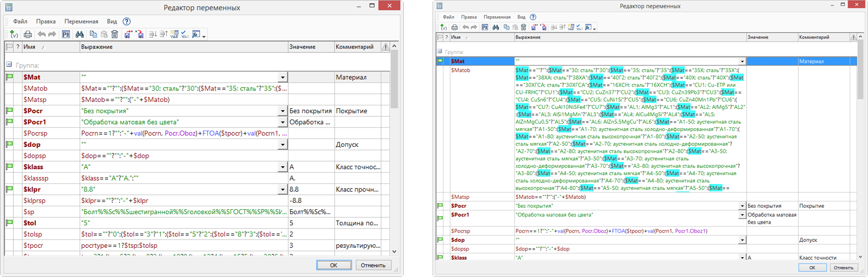Click the undo arrow in right window toolbar
868x277 pixels.
[x=465, y=27]
